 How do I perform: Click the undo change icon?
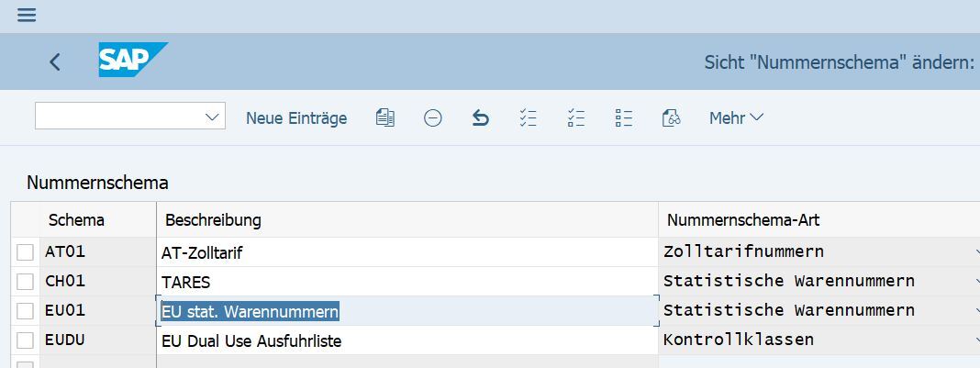480,117
